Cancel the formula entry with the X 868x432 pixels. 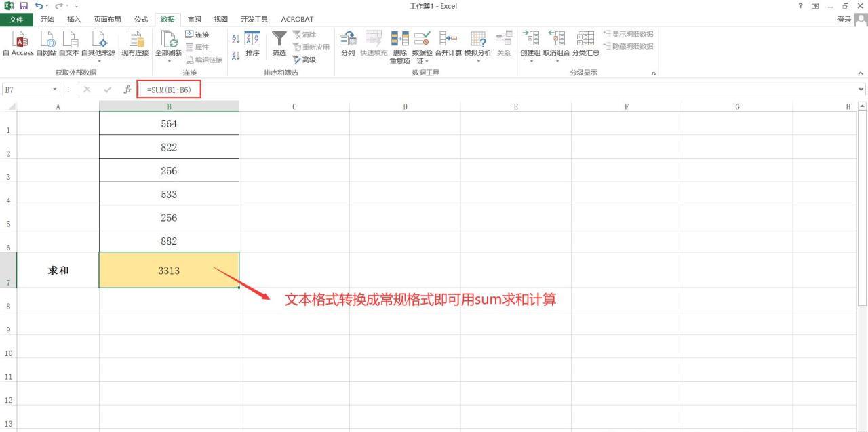87,90
